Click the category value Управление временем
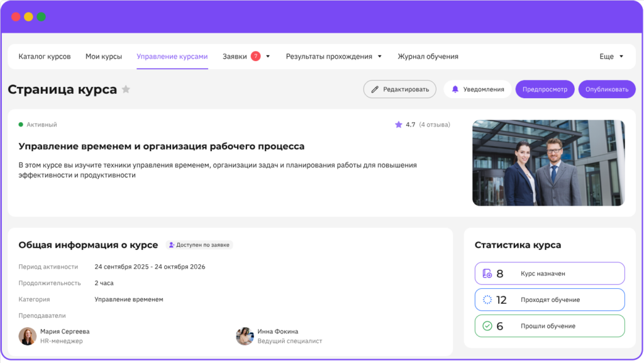Screen dimensions: 644x363 [x=129, y=299]
